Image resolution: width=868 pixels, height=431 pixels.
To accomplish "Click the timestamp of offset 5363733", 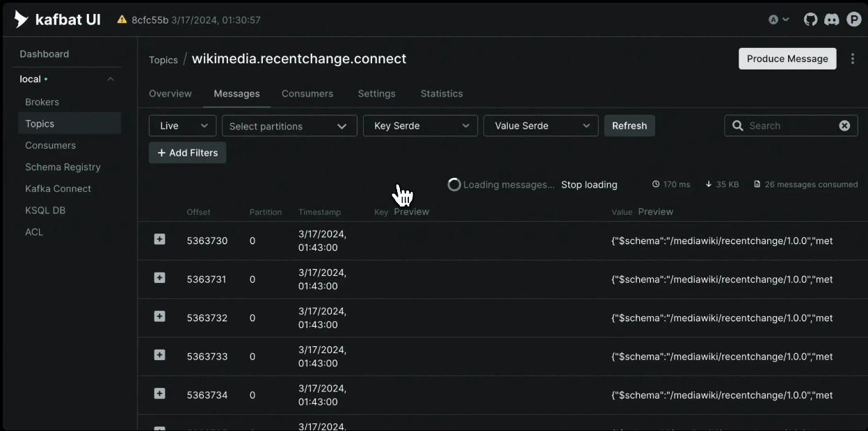I will (323, 357).
